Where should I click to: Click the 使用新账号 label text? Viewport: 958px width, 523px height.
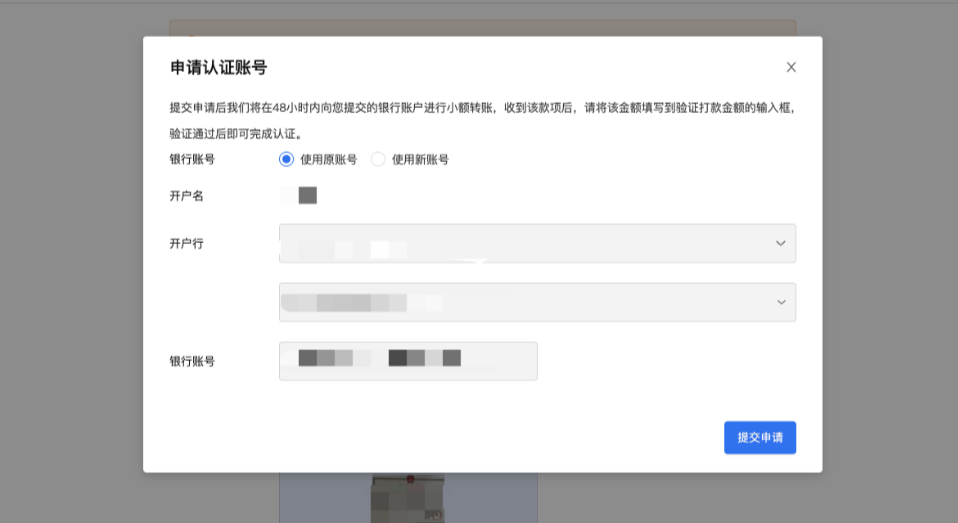point(420,159)
